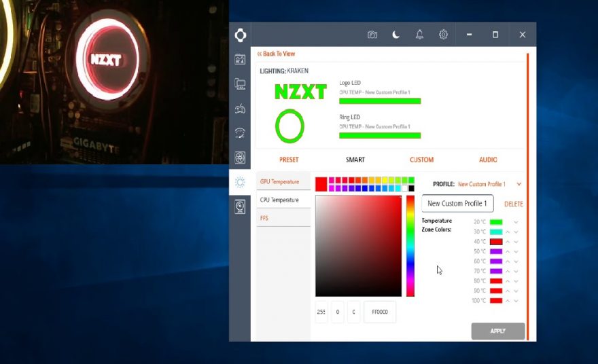Edit the New Custom Profile 1 name field
This screenshot has height=364, width=598.
pos(457,204)
